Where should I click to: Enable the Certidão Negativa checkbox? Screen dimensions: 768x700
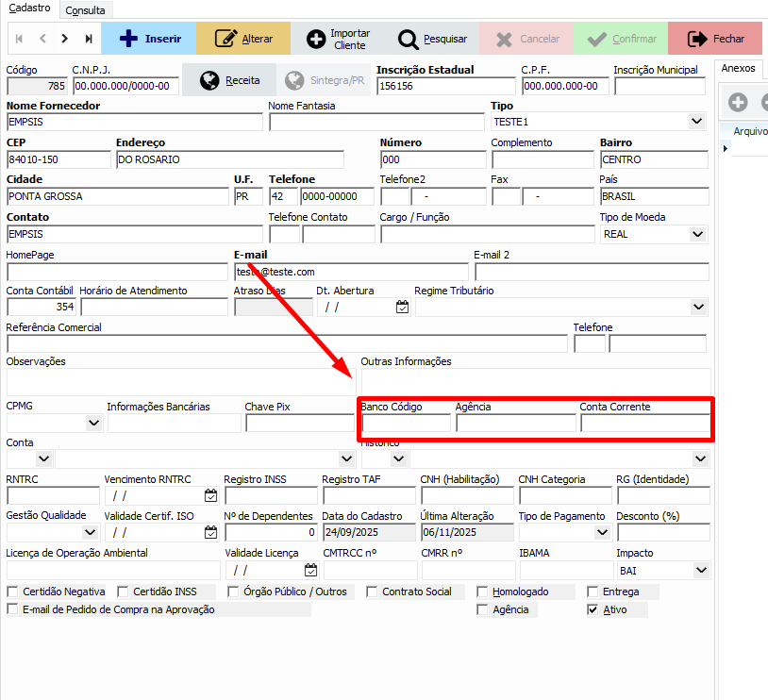pos(12,592)
